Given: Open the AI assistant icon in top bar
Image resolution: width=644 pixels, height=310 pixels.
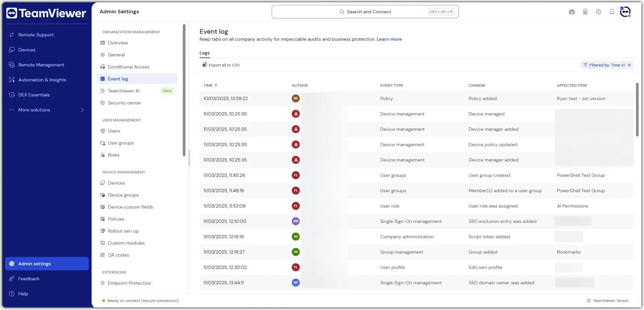Looking at the screenshot, I should [572, 12].
